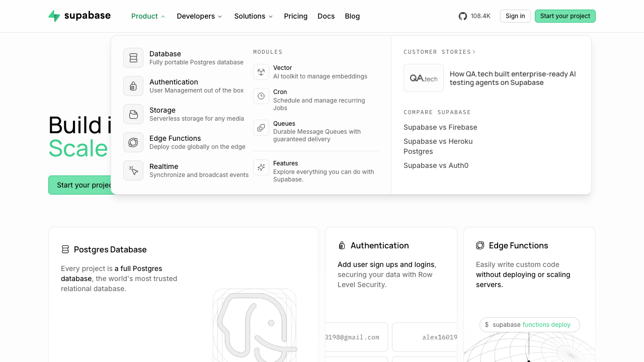
Task: Open the Pricing page
Action: (x=296, y=16)
